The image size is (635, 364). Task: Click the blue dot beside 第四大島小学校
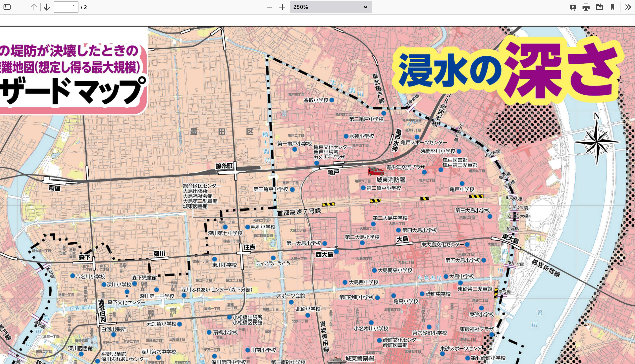point(398,230)
